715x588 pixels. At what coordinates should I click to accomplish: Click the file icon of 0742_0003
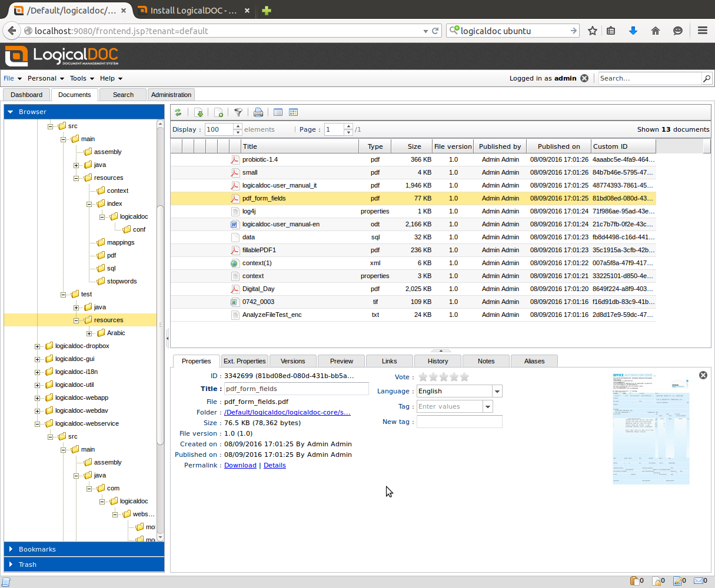click(x=235, y=302)
